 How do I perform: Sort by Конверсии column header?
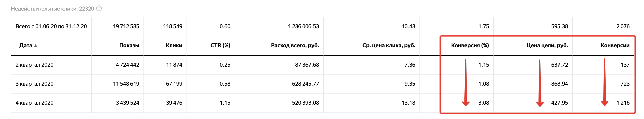click(615, 46)
